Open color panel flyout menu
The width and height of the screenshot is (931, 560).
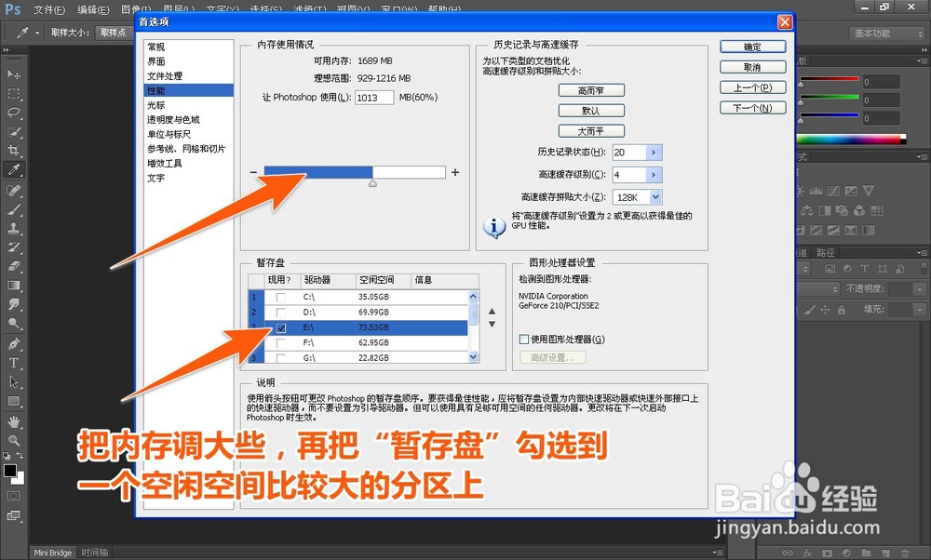coord(922,61)
